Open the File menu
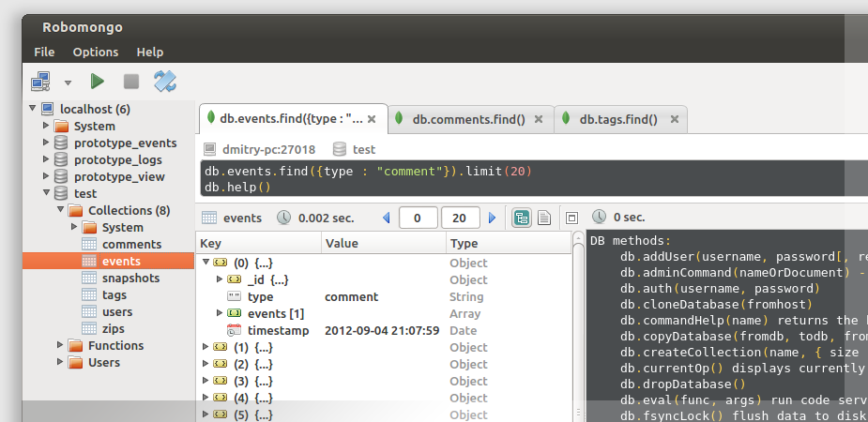This screenshot has height=422, width=868. [x=44, y=52]
